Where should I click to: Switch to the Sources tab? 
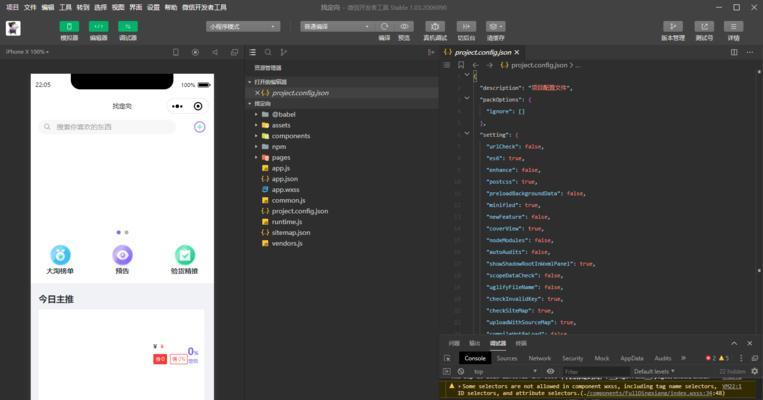507,358
